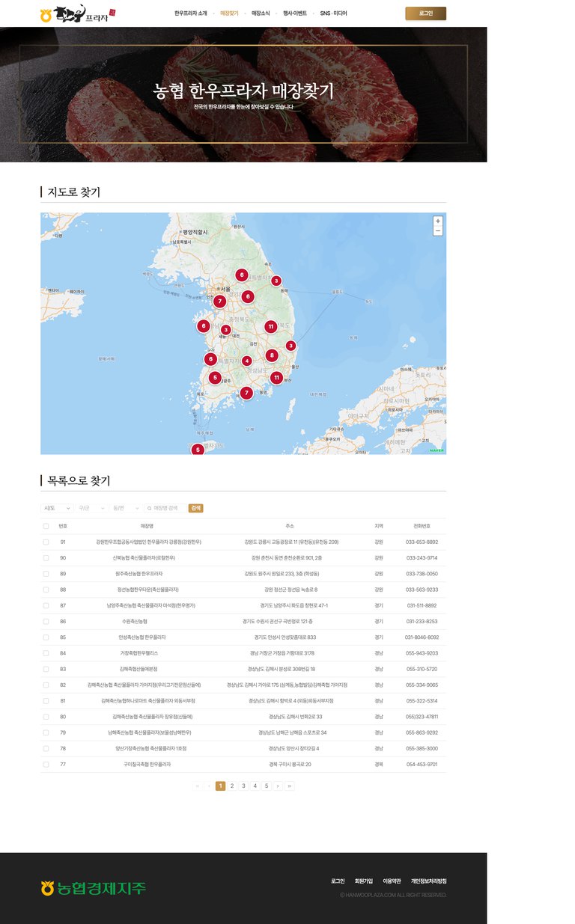
Task: Open the footer 이용약관 link
Action: click(x=392, y=881)
